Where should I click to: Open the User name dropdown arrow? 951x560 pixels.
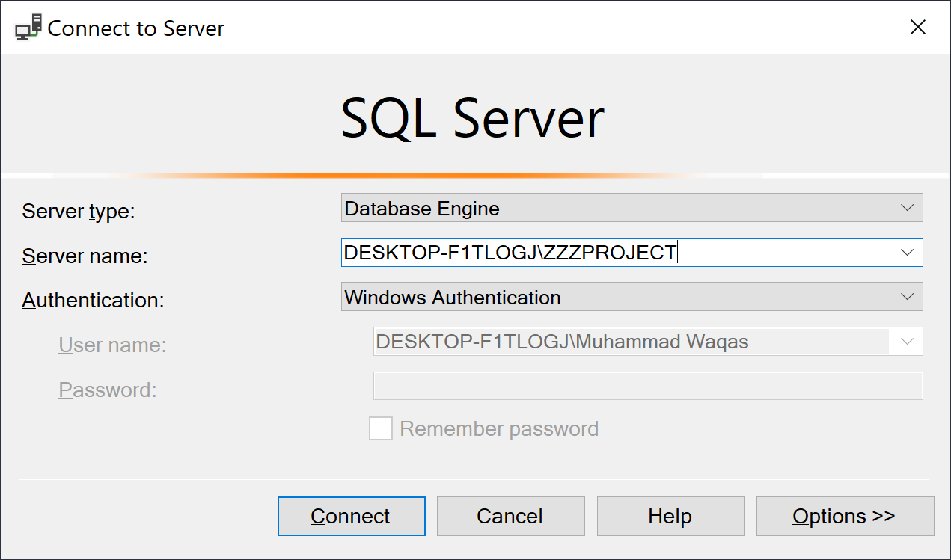tap(908, 342)
